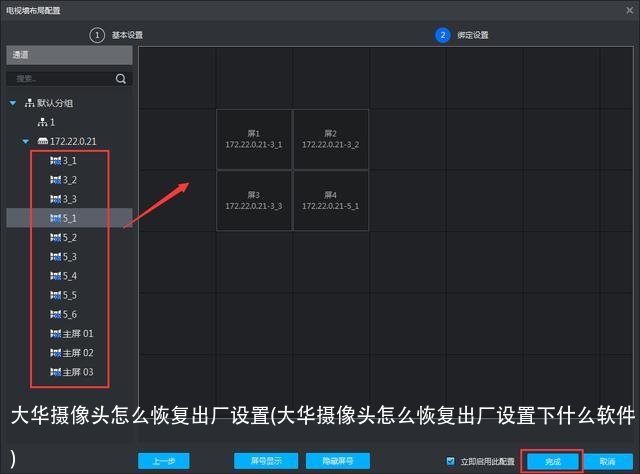Click the 隐藏屏号 button
Image resolution: width=640 pixels, height=474 pixels.
[338, 461]
